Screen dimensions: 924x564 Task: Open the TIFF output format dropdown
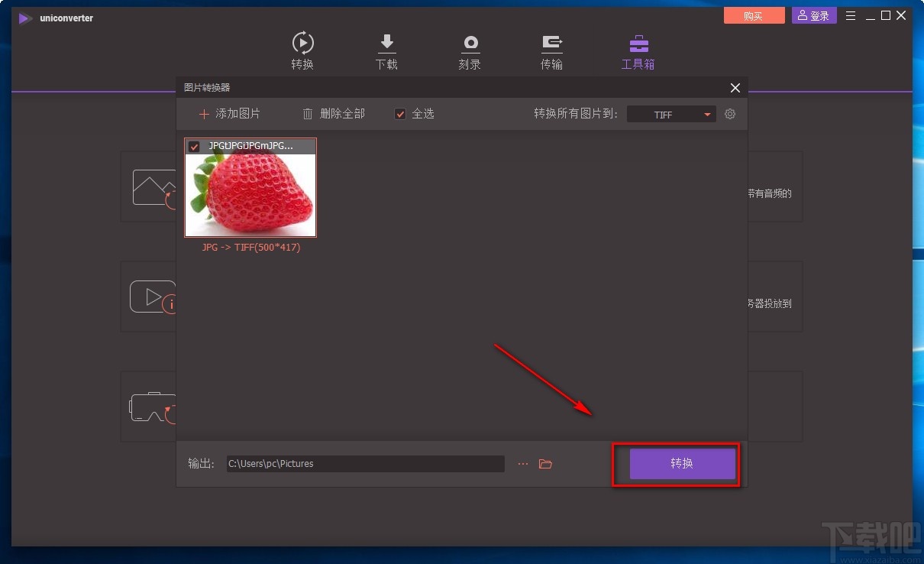[671, 115]
